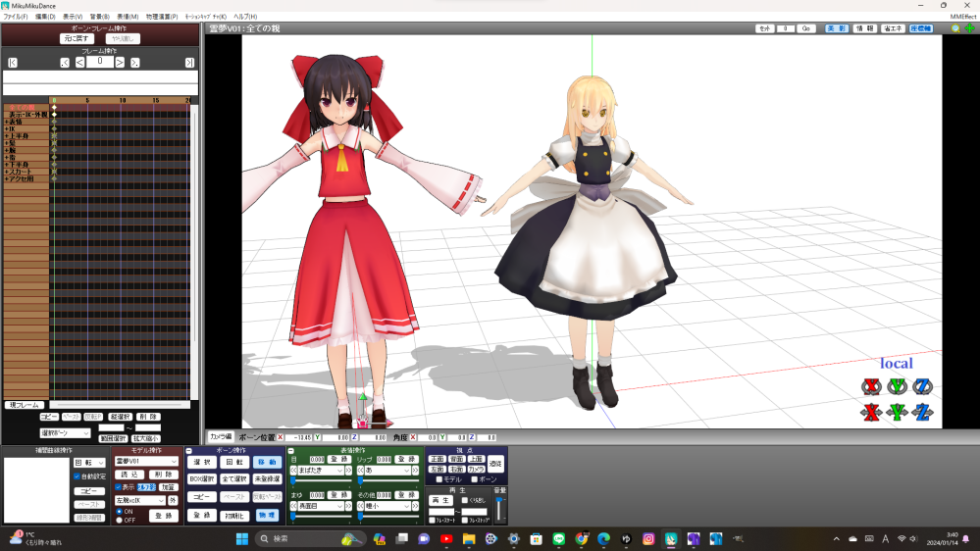
Task: Open 背景(B) menu
Action: [99, 17]
